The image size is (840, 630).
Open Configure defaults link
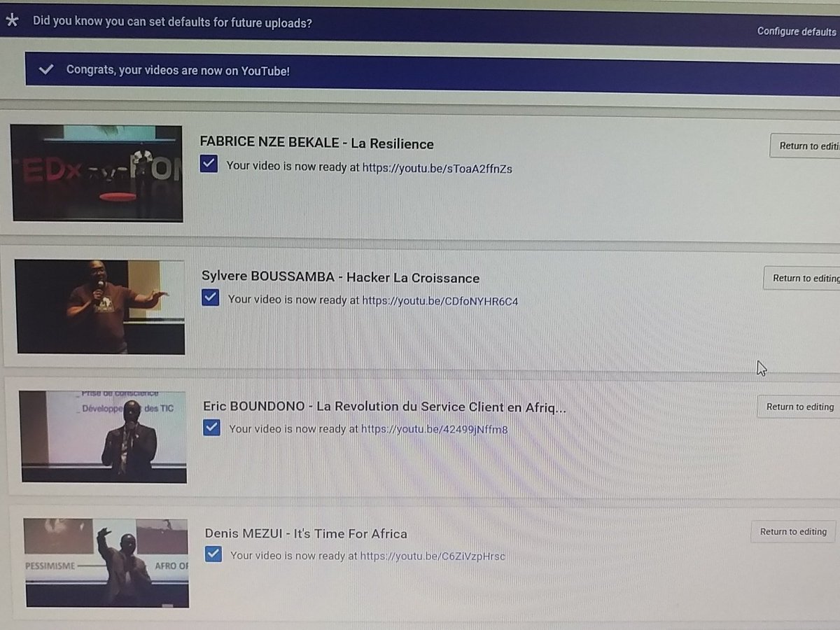coord(797,31)
